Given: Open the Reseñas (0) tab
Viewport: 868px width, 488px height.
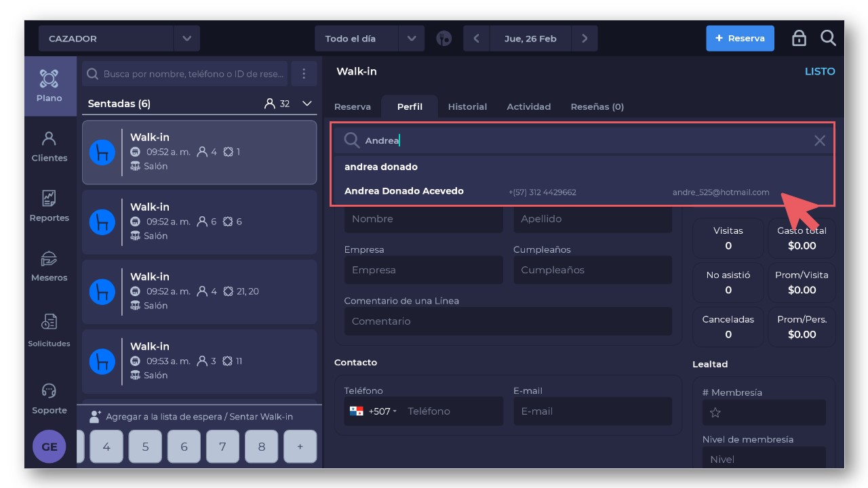Looking at the screenshot, I should [597, 106].
